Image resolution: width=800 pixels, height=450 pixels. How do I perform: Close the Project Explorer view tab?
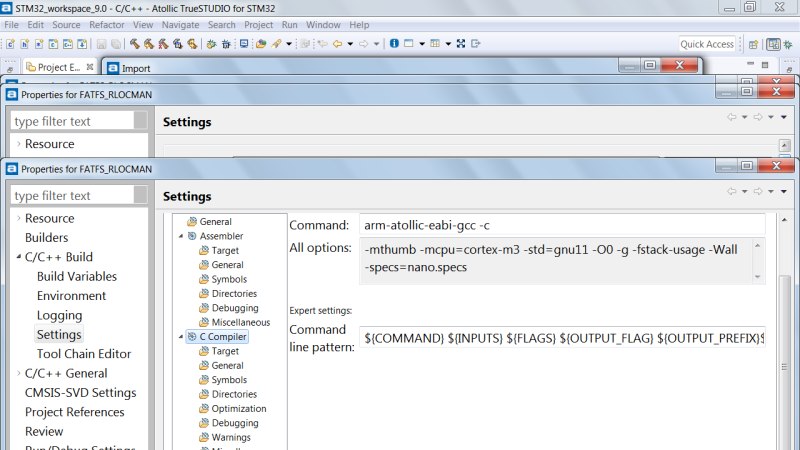90,67
